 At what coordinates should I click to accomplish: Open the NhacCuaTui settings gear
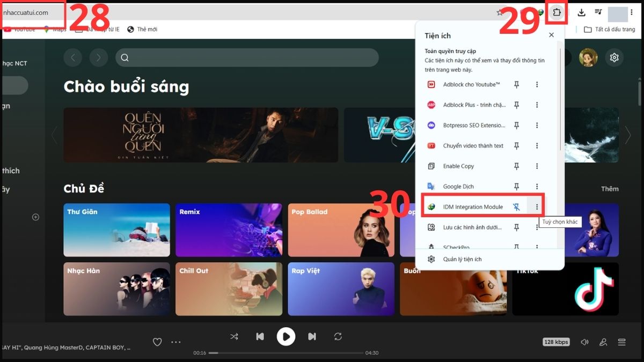point(614,57)
